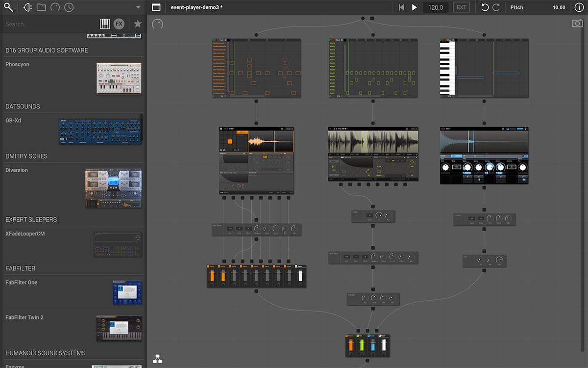Image resolution: width=588 pixels, height=368 pixels.
Task: Click the piano keyboard in the blue-note event player
Action: point(447,68)
